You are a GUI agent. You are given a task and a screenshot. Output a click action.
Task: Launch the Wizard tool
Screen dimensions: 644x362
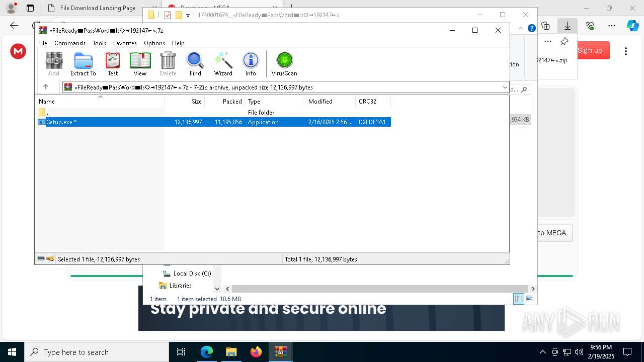coord(223,64)
